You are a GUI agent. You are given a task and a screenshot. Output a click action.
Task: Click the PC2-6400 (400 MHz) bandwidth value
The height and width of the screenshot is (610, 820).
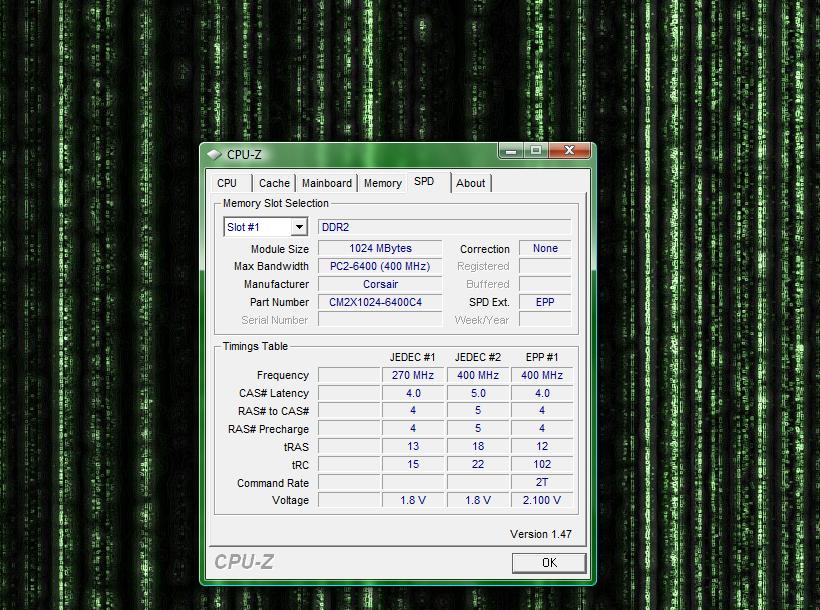point(380,266)
